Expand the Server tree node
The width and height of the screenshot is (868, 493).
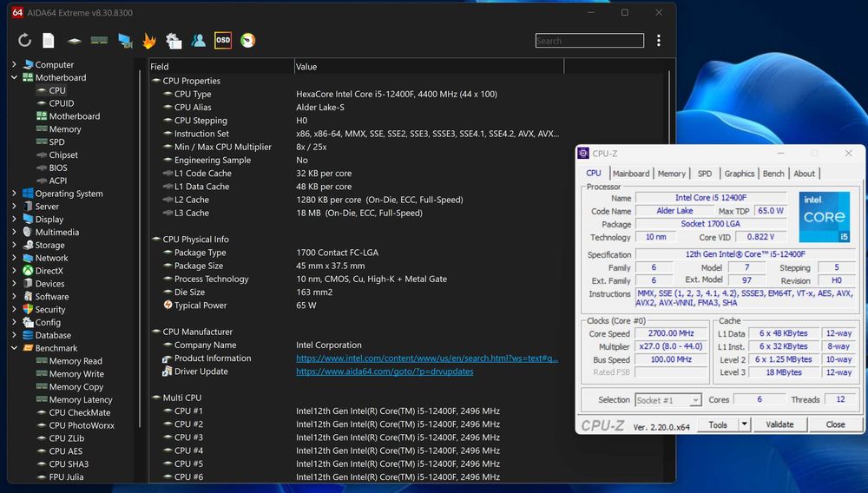pyautogui.click(x=15, y=206)
